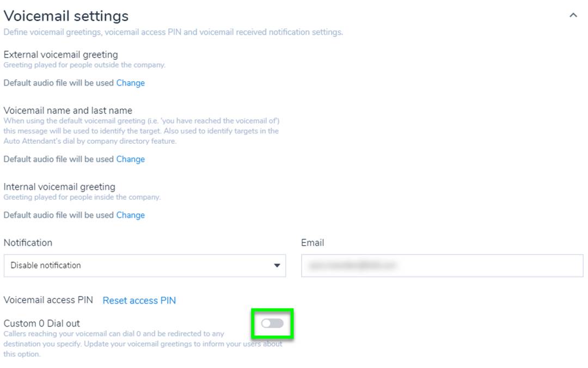Click the Greeting played for people outside text

pos(84,65)
